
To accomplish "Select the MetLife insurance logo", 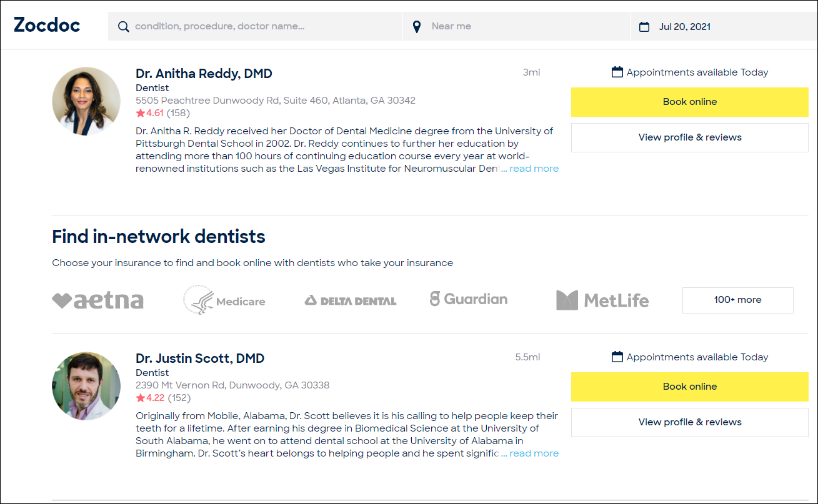I will click(602, 300).
